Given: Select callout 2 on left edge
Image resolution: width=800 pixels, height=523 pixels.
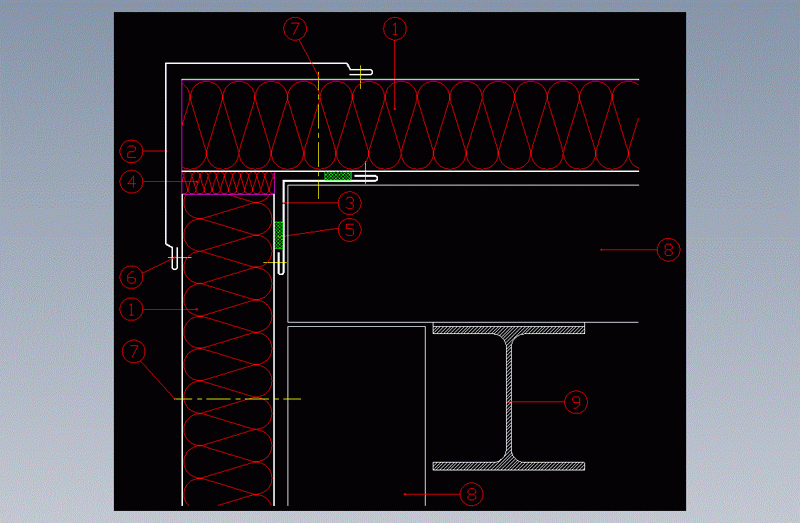Looking at the screenshot, I should point(131,152).
